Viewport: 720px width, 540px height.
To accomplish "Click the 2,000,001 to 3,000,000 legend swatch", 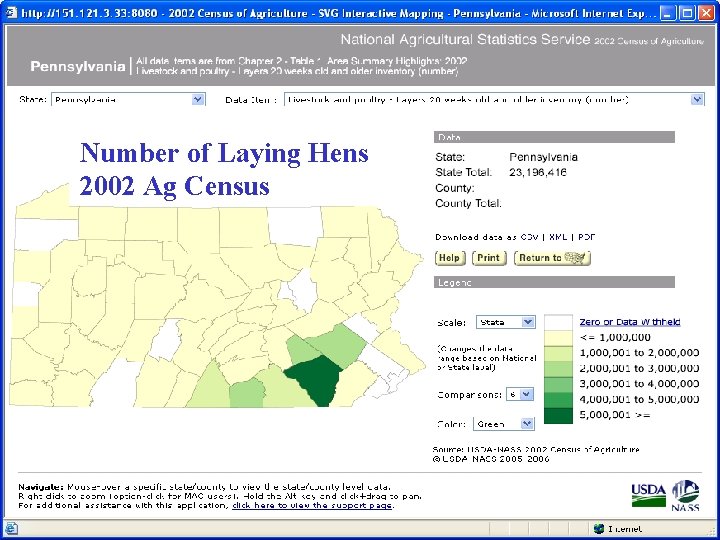I will (x=558, y=369).
